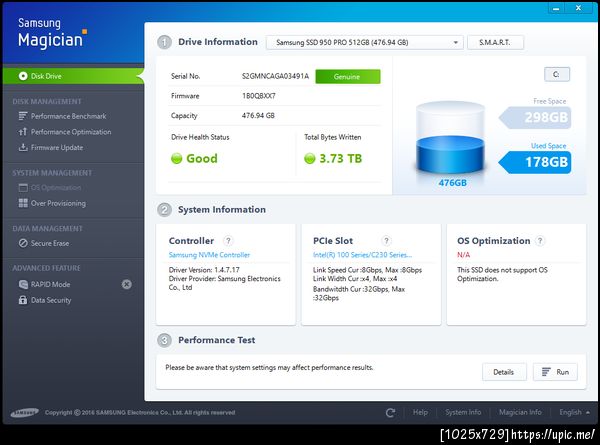Click the capacity value 476.94 GB
This screenshot has height=445, width=600.
[258, 116]
